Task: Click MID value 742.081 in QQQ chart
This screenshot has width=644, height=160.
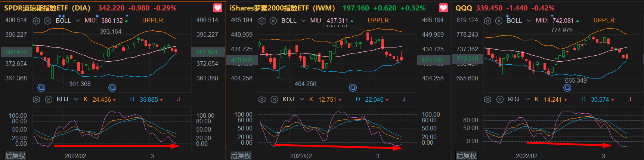Action: pyautogui.click(x=563, y=21)
